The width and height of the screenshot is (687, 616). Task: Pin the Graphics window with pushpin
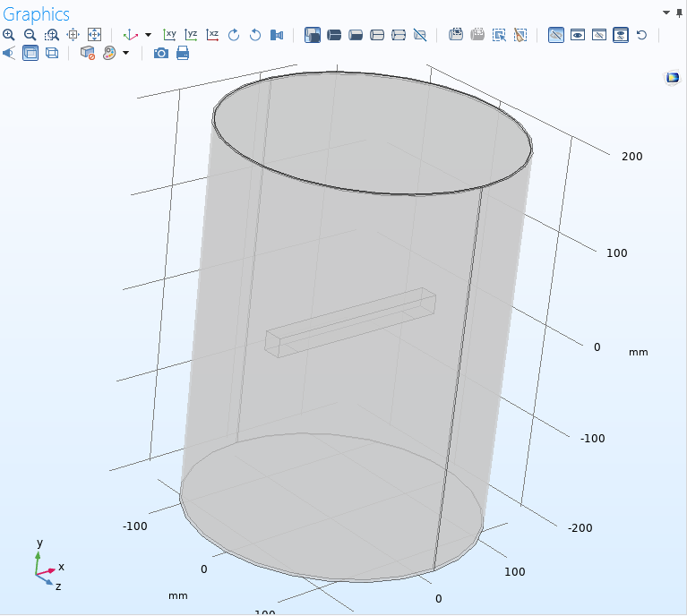679,13
